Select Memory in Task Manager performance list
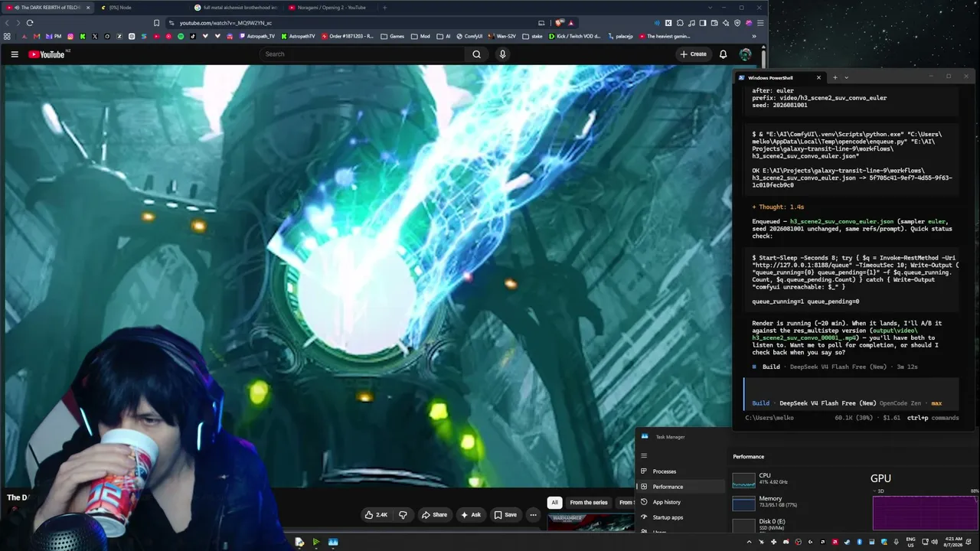 point(797,502)
